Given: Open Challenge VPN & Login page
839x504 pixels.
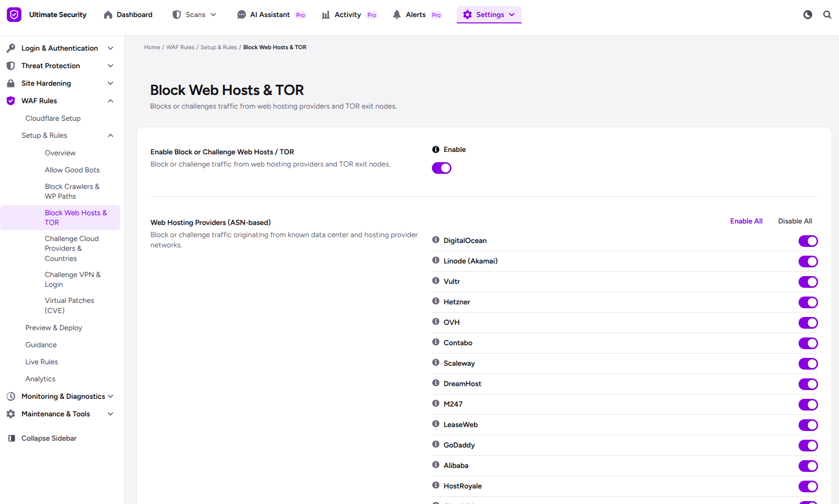Looking at the screenshot, I should point(73,280).
